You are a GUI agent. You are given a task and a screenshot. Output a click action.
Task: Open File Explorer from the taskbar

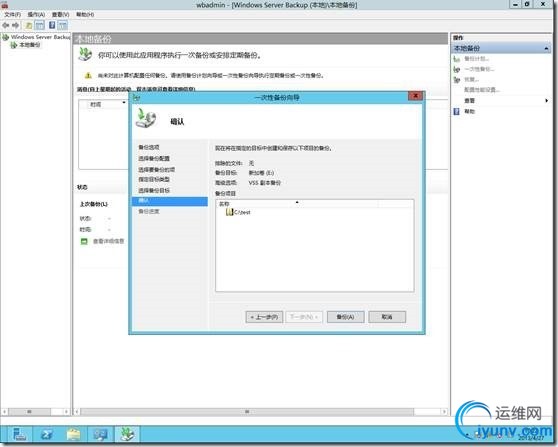(74, 434)
